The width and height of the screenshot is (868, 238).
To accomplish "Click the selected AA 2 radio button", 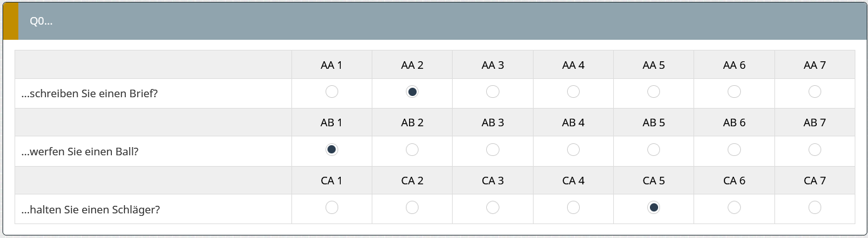I will coord(412,92).
